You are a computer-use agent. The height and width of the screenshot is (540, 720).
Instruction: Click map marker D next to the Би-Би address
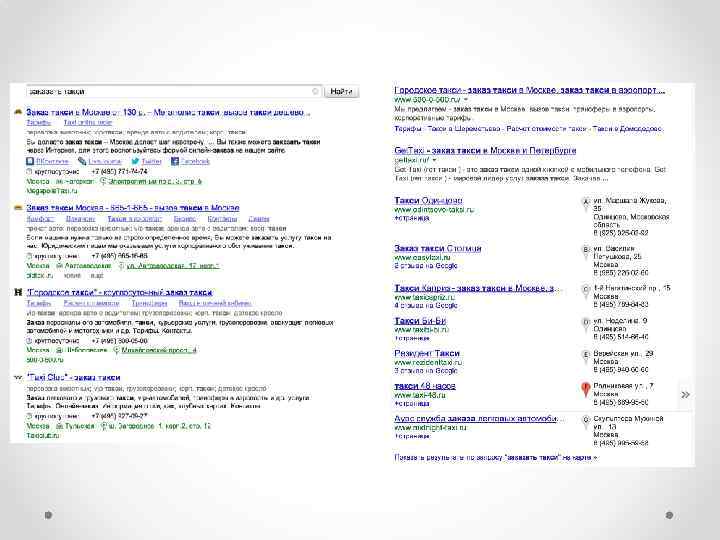coord(585,324)
